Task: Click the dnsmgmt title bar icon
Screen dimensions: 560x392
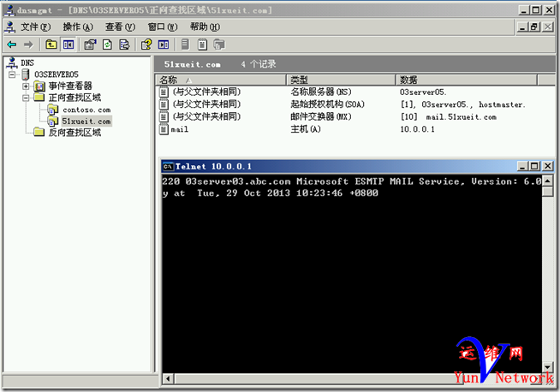Action: [x=10, y=10]
